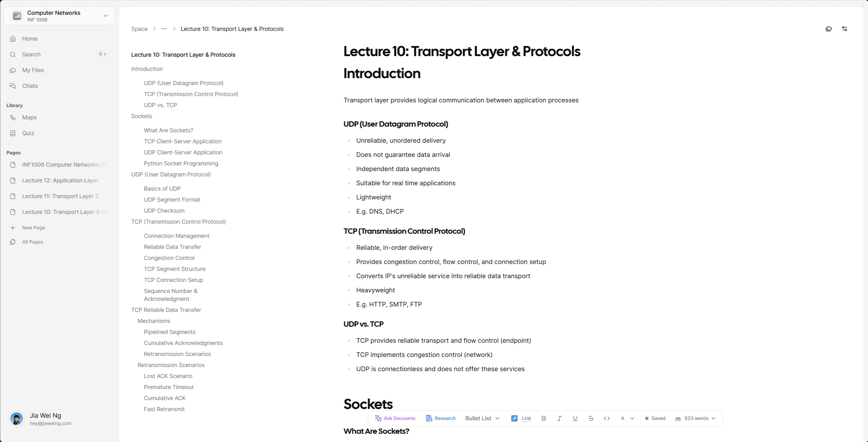868x442 pixels.
Task: Toggle Italic formatting on selected text
Action: click(x=560, y=418)
